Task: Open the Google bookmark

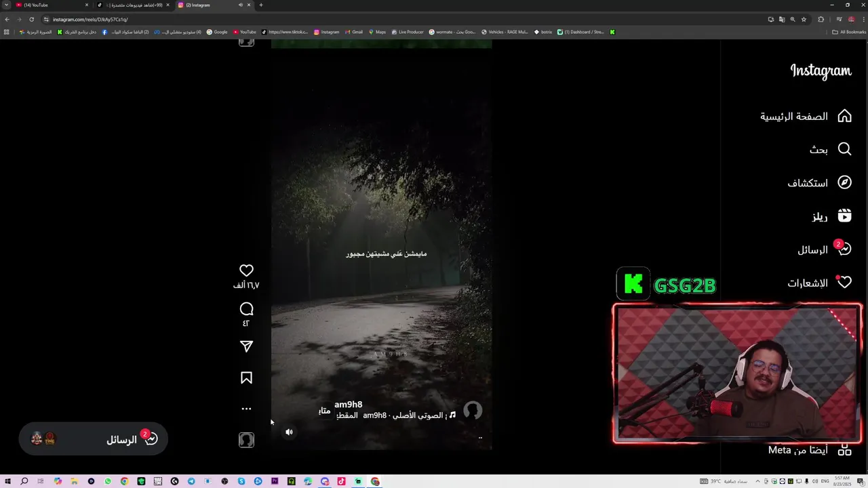Action: click(217, 32)
